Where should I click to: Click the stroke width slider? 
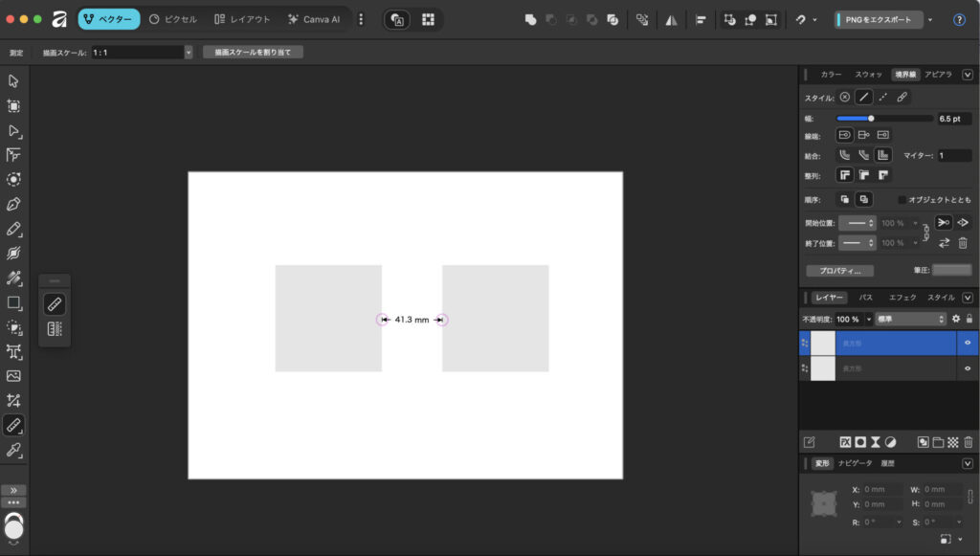point(884,119)
